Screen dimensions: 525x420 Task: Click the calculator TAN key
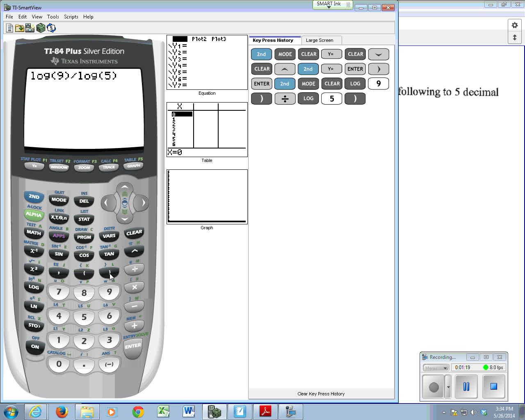109,254
